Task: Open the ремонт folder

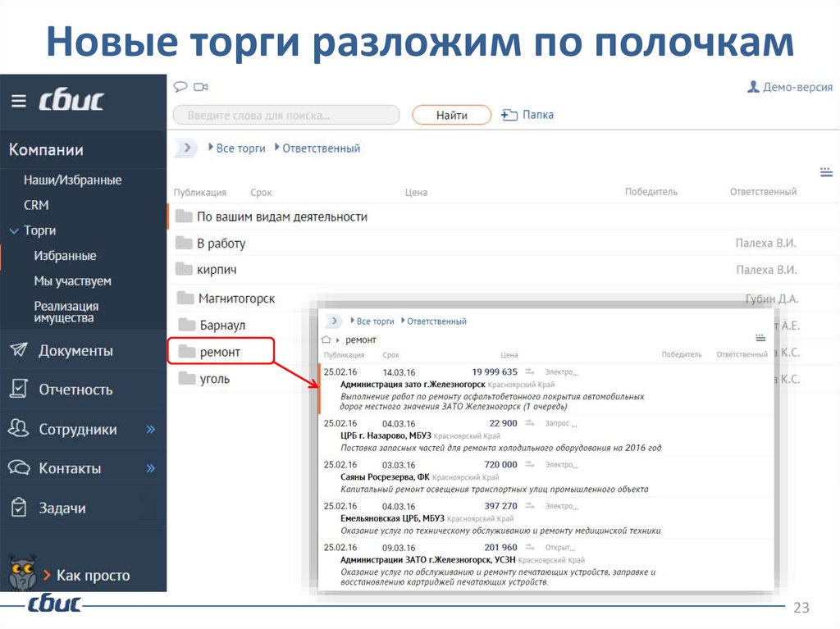Action: [220, 352]
